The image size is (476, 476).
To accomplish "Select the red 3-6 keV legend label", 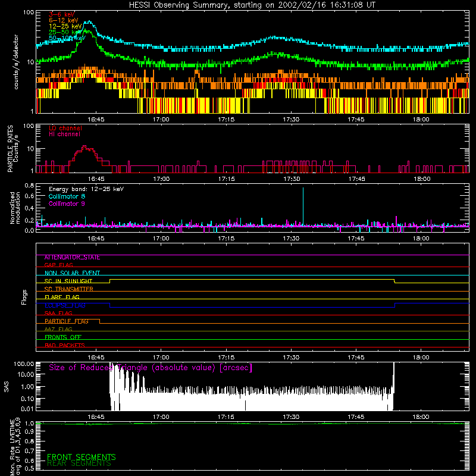I will tap(62, 14).
